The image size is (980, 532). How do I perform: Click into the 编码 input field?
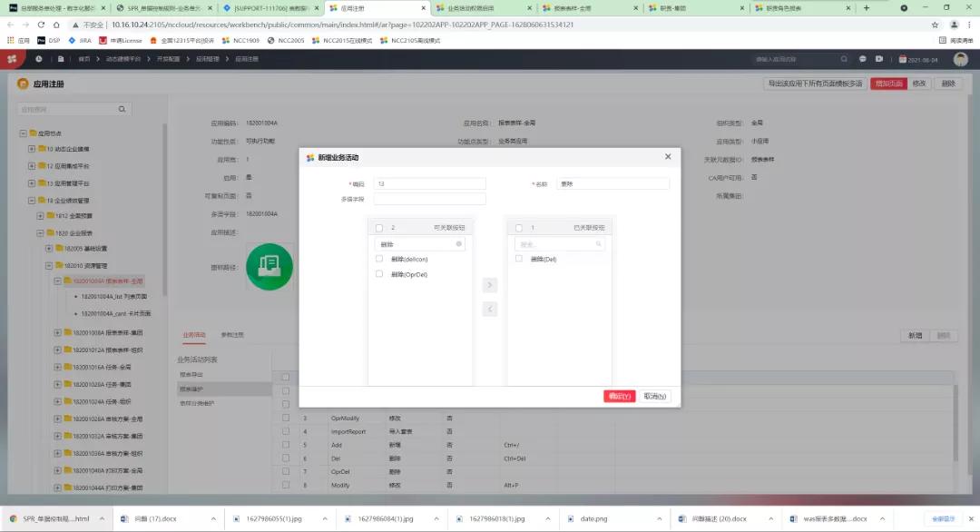point(428,183)
